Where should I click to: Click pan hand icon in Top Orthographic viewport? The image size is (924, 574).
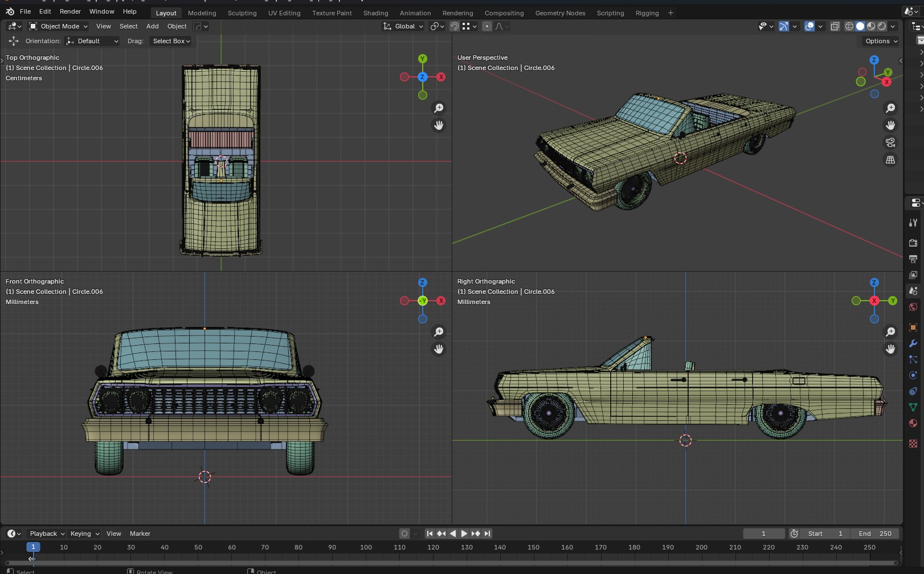(x=439, y=125)
